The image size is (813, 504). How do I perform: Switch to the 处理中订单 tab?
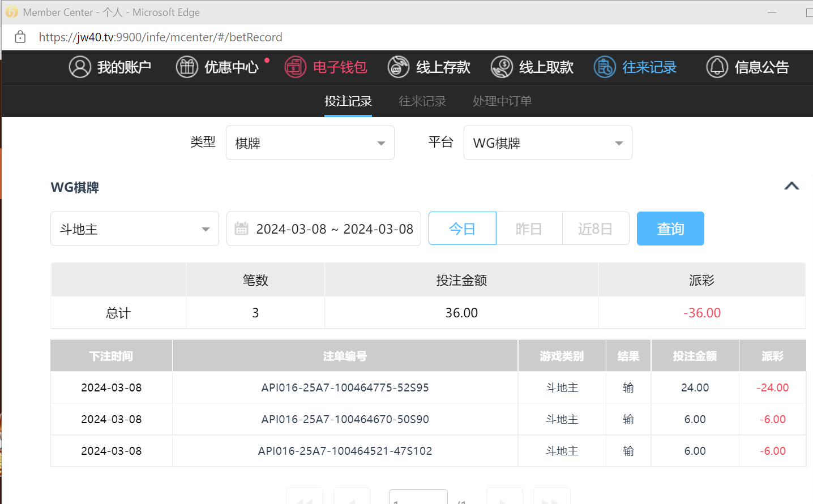coord(502,101)
